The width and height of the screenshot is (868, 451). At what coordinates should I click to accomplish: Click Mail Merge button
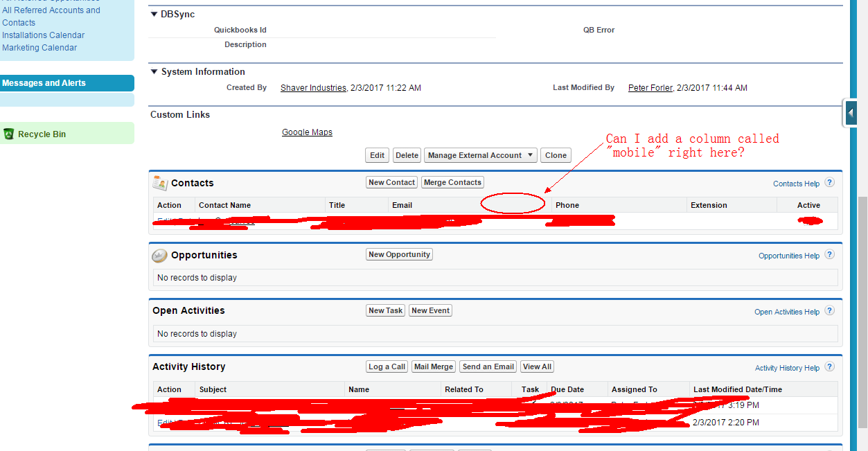pyautogui.click(x=434, y=366)
